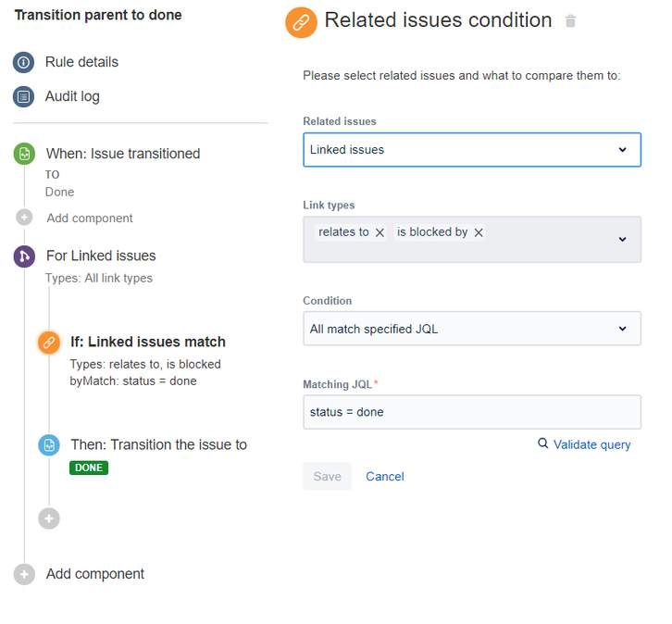Open the Audit log icon

click(x=23, y=97)
